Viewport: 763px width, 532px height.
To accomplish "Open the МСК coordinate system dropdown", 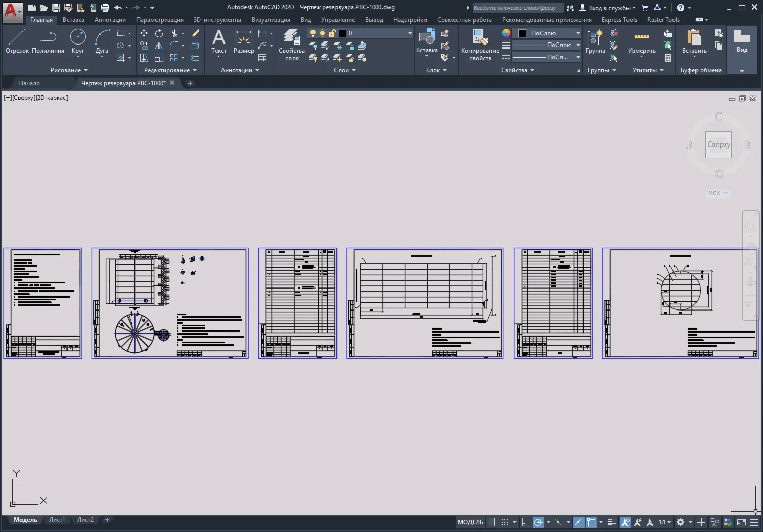I will (x=717, y=193).
